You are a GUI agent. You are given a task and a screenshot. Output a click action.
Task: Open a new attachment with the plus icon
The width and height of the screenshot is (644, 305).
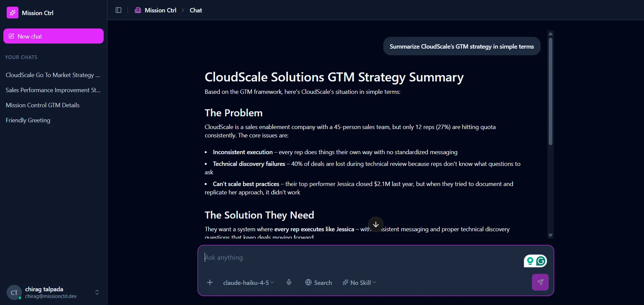tap(210, 282)
